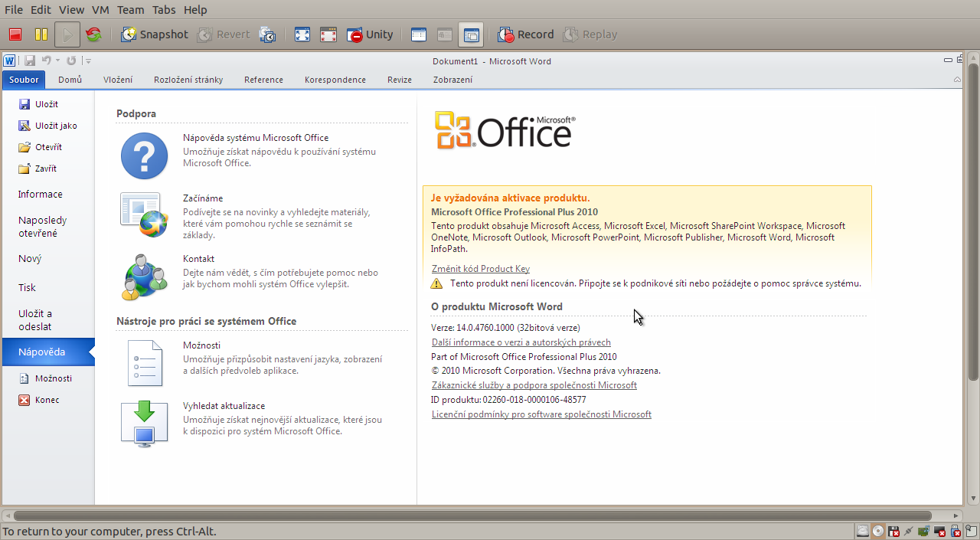Take a Snapshot of the virtual machine
This screenshot has height=540, width=980.
(x=154, y=34)
